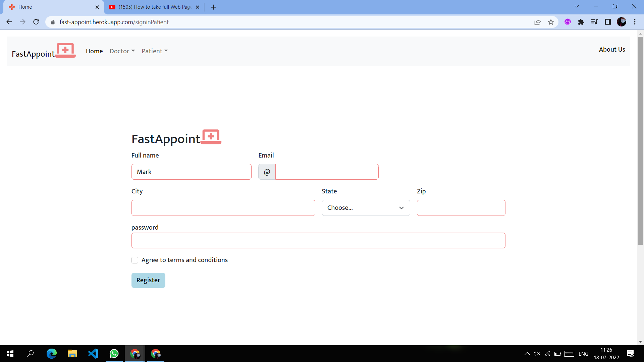Click the Email input field

click(327, 172)
